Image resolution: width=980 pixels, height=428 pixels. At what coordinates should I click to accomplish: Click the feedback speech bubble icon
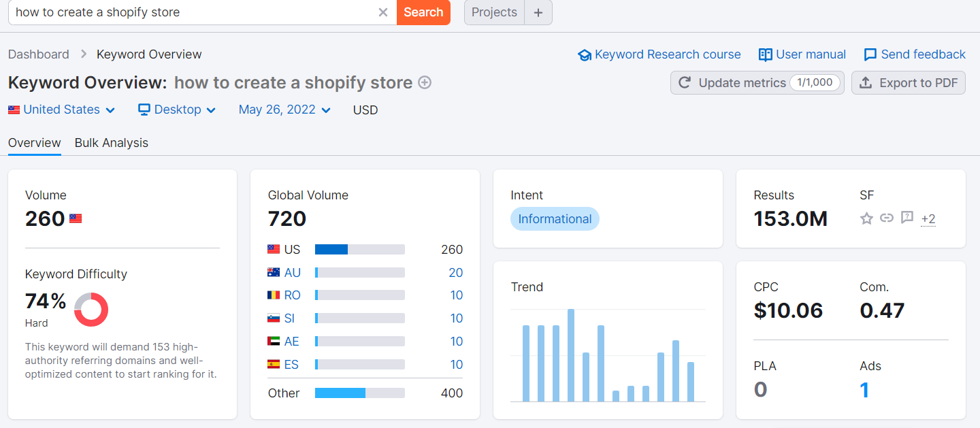[870, 54]
